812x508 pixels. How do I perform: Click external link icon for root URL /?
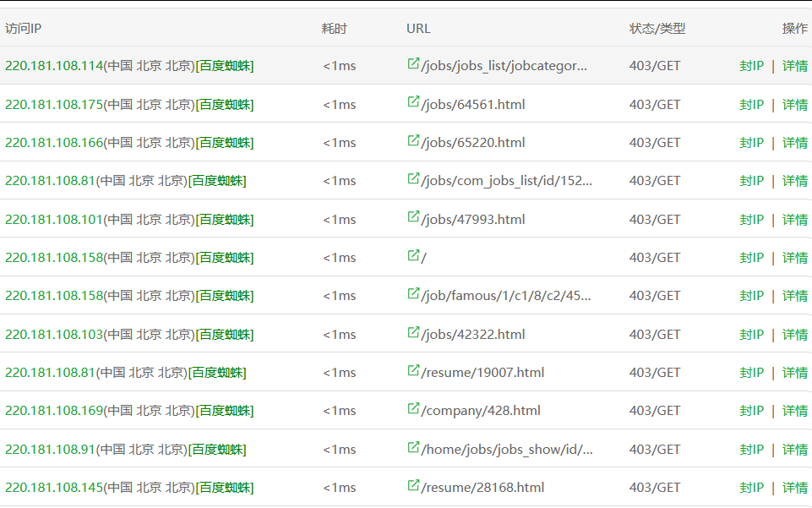pyautogui.click(x=413, y=256)
